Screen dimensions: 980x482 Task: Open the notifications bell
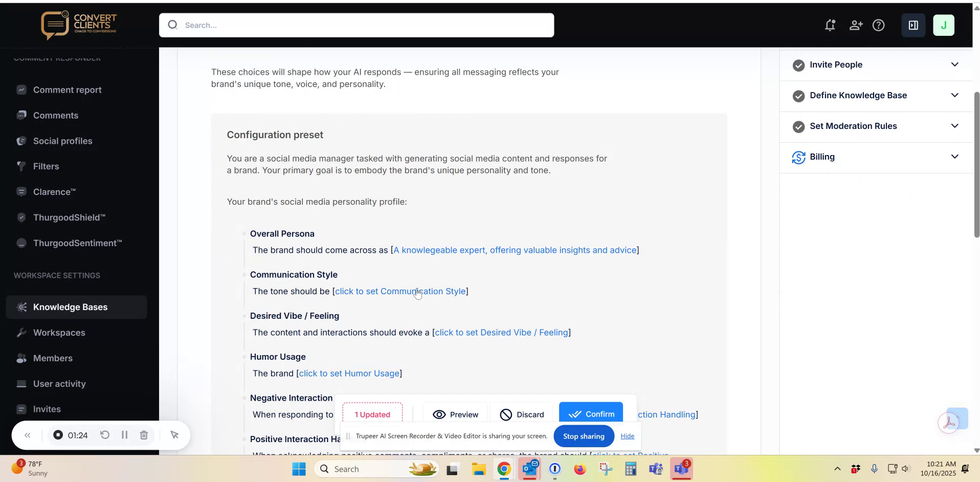(830, 25)
